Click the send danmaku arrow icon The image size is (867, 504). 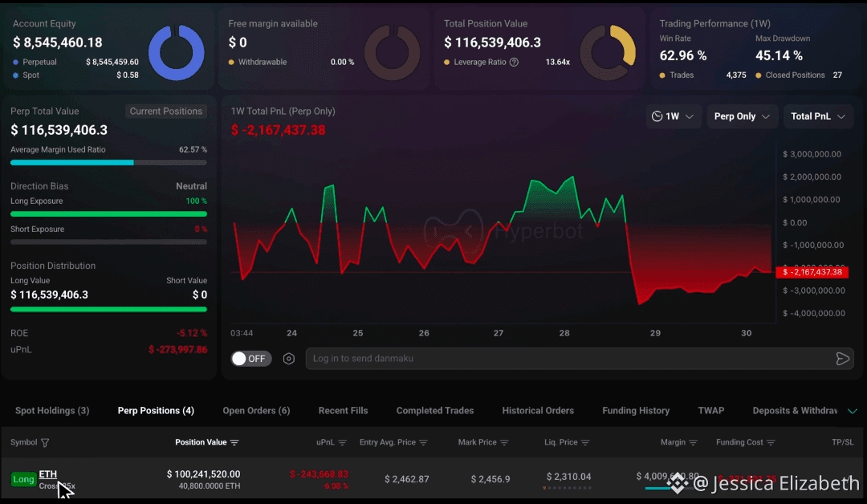(x=843, y=359)
